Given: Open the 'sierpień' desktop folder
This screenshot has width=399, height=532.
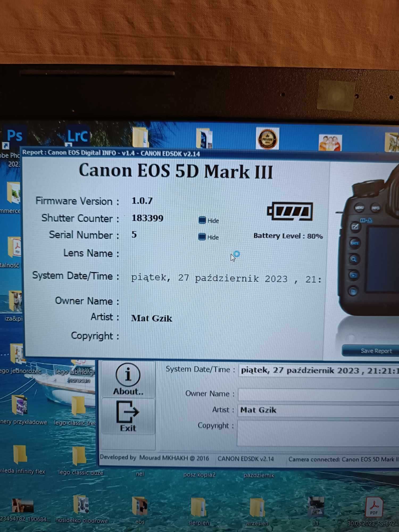Looking at the screenshot, I should point(199,510).
